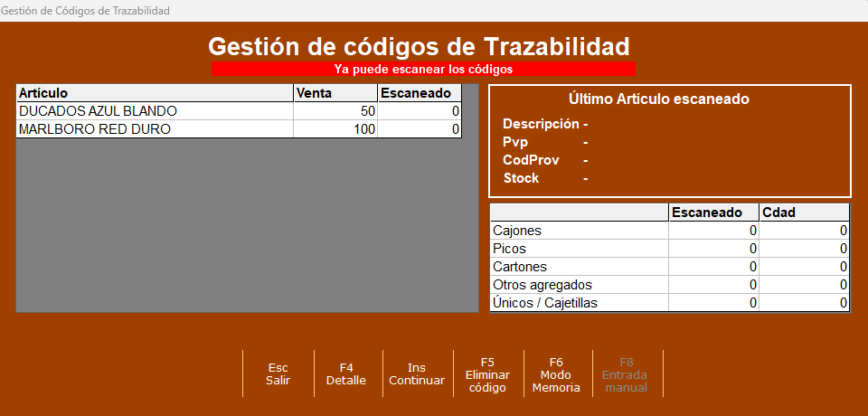868x416 pixels.
Task: Click 'Último Artículo escaneado' heading
Action: tap(659, 99)
